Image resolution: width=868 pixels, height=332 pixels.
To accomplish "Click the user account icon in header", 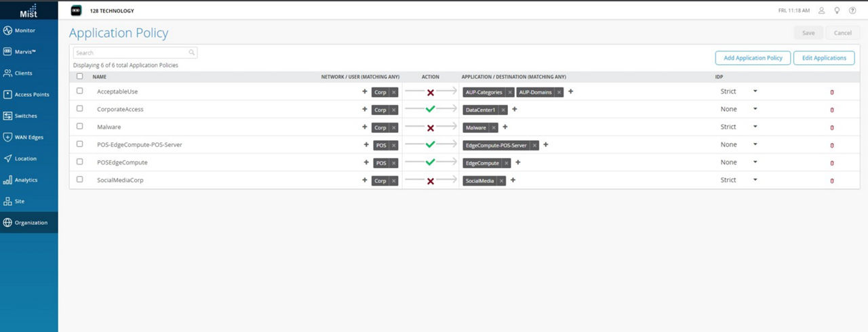I will pos(822,11).
